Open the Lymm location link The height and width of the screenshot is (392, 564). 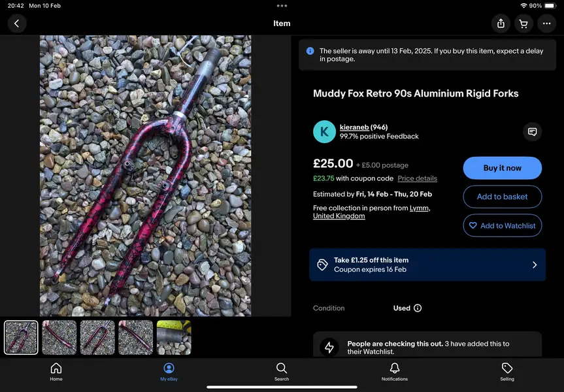click(x=419, y=208)
